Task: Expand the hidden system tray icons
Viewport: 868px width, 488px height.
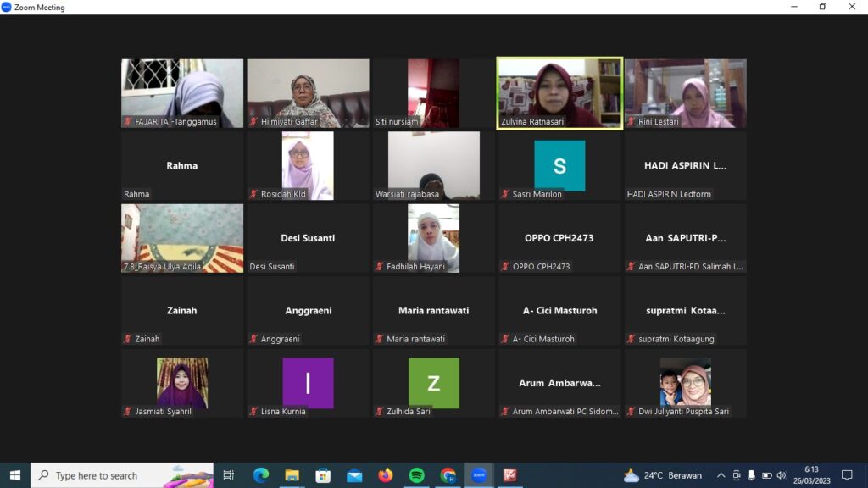Action: pyautogui.click(x=721, y=475)
